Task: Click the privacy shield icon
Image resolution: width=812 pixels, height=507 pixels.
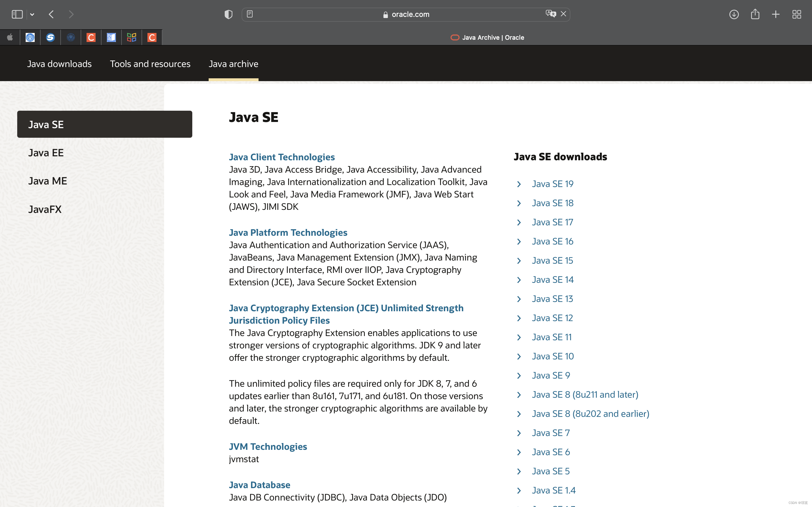Action: tap(228, 14)
